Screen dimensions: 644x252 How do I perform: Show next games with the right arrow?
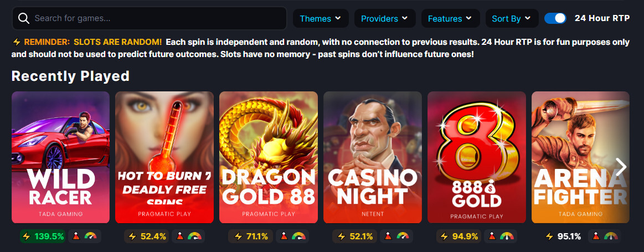point(621,167)
